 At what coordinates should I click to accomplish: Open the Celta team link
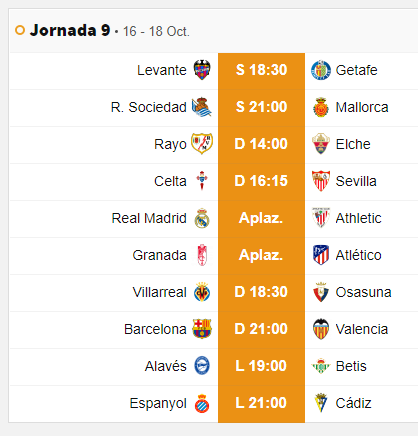coord(170,181)
